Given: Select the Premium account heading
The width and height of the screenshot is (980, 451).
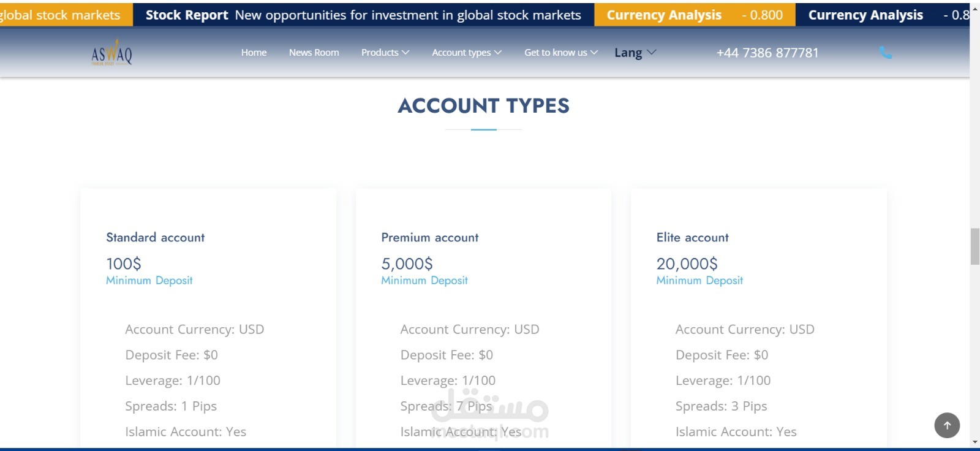Looking at the screenshot, I should 430,237.
